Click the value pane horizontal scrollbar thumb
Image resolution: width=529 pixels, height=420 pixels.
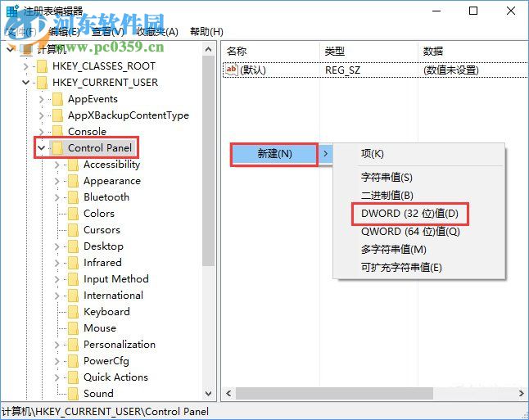(x=334, y=393)
